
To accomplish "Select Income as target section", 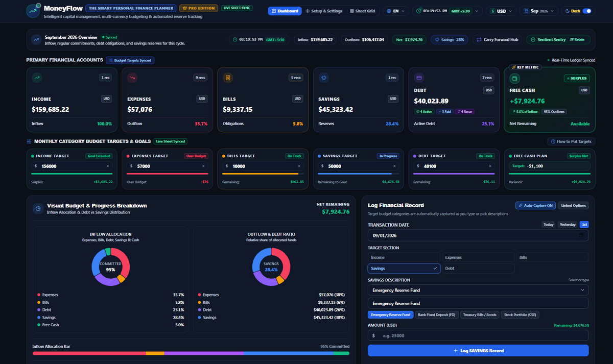I will point(404,257).
